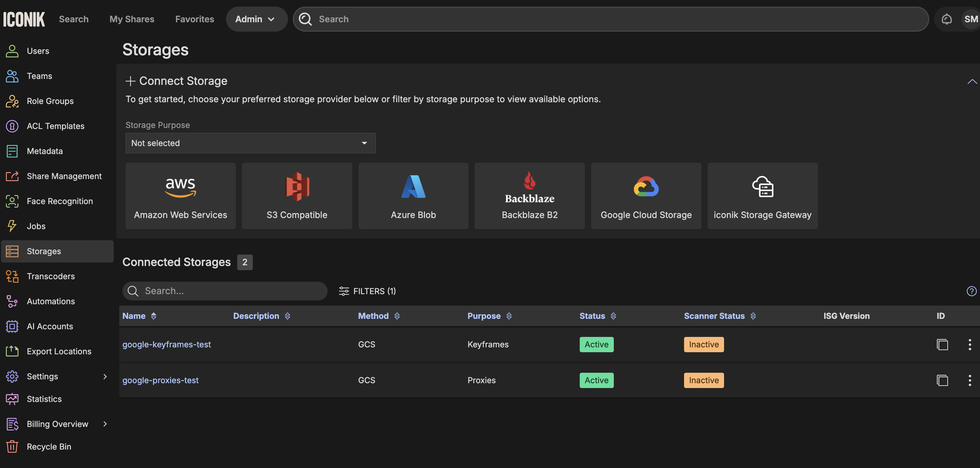Pick Google Cloud Storage provider tile

click(645, 196)
